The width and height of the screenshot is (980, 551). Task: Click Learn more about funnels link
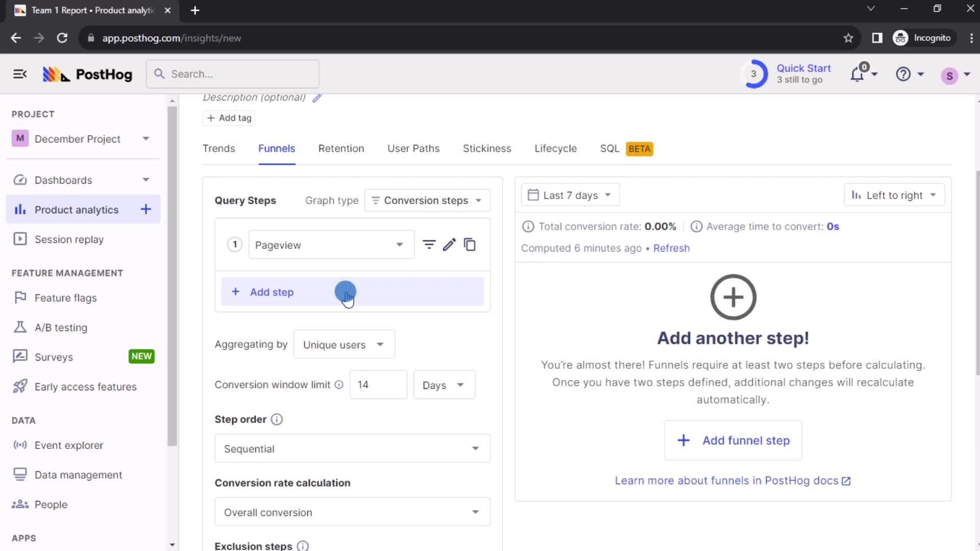[x=733, y=481]
